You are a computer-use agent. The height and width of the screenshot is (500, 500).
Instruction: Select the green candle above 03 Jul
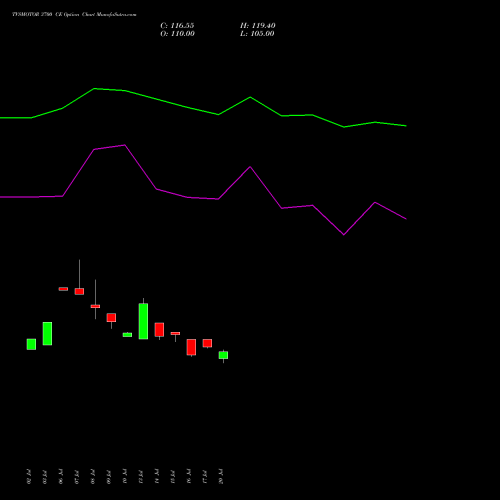47,334
